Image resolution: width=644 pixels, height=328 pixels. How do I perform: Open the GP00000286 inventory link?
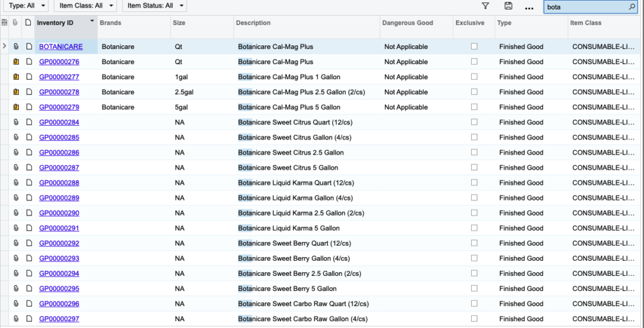(x=59, y=153)
